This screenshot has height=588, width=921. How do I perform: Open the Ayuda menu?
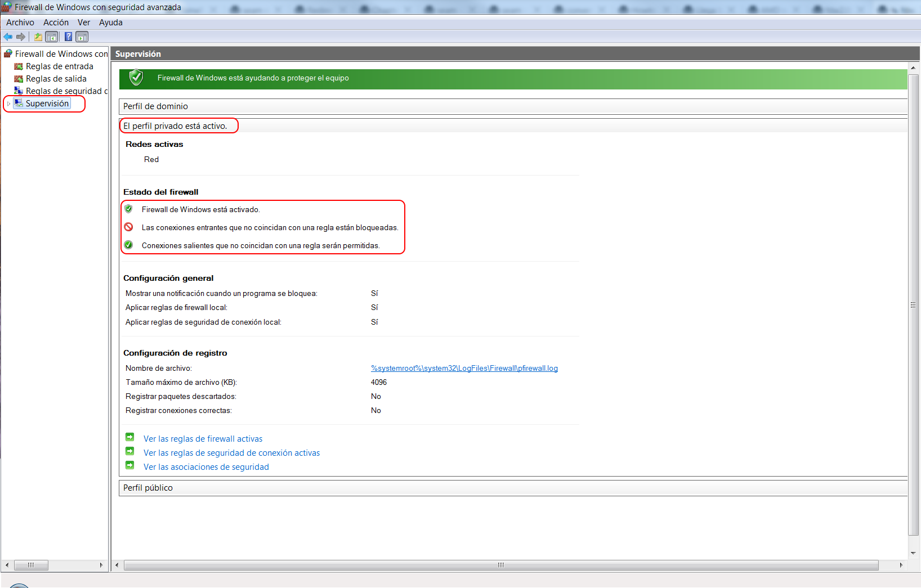pyautogui.click(x=111, y=23)
